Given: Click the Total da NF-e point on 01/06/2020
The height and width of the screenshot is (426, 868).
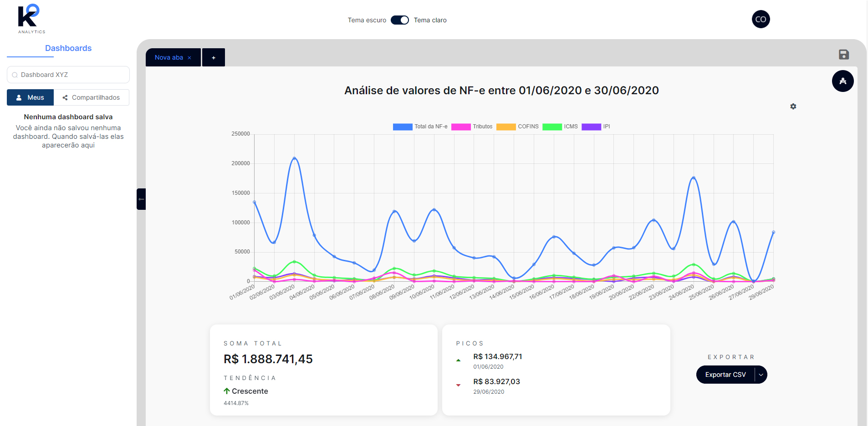Looking at the screenshot, I should [254, 202].
